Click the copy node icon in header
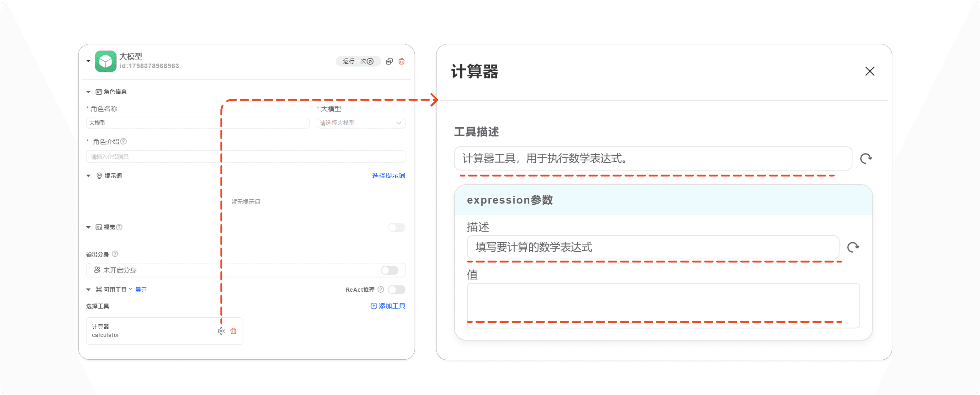The width and height of the screenshot is (980, 395). pyautogui.click(x=389, y=61)
